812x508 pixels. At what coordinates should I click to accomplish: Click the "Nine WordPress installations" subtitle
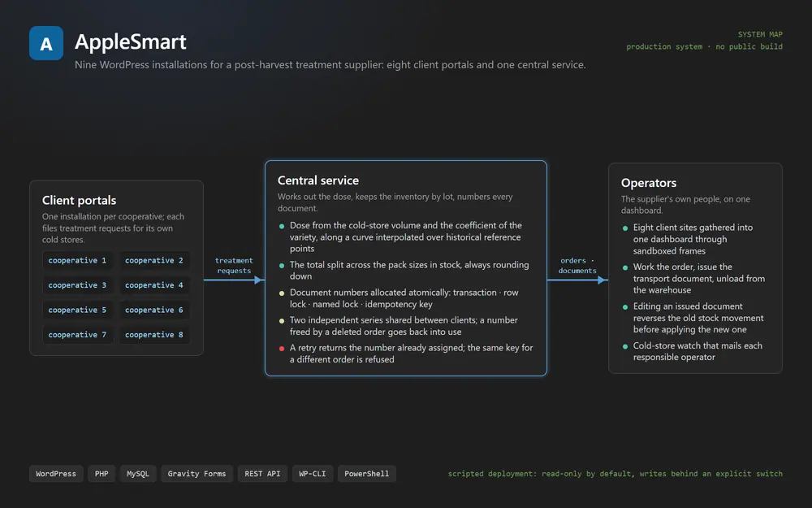point(330,65)
